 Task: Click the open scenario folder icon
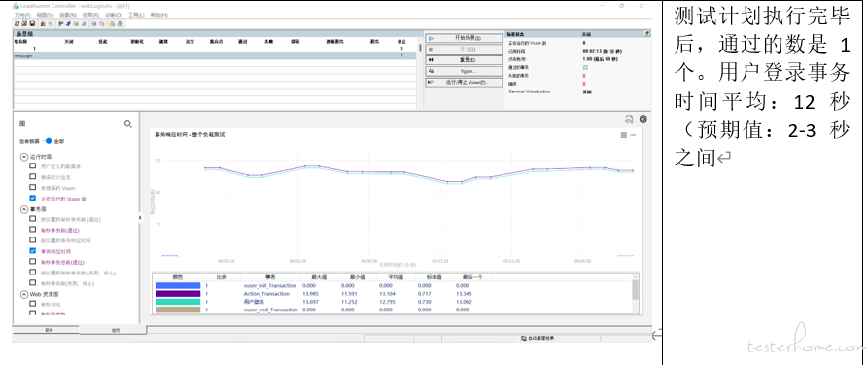(24, 24)
